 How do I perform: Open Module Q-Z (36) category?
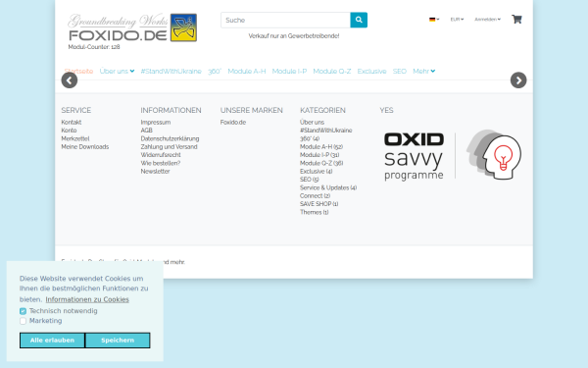tap(321, 163)
